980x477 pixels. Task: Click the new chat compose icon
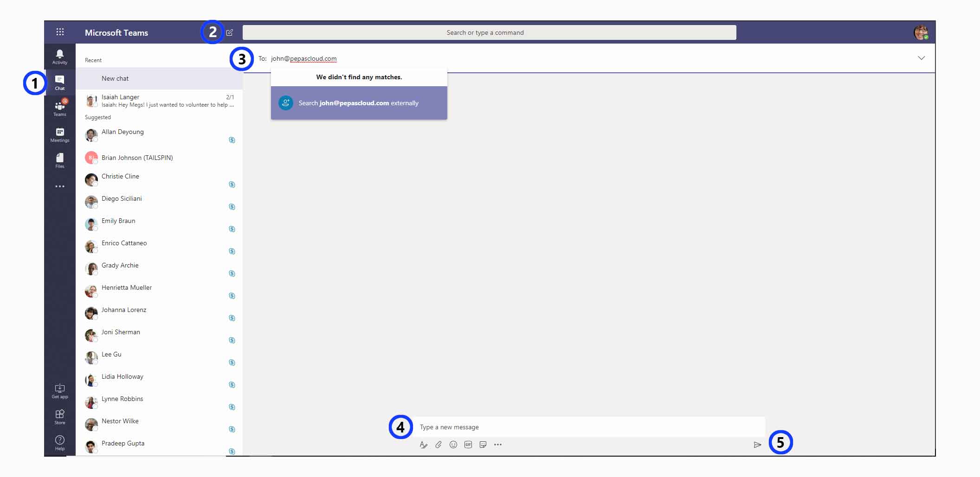click(x=230, y=32)
